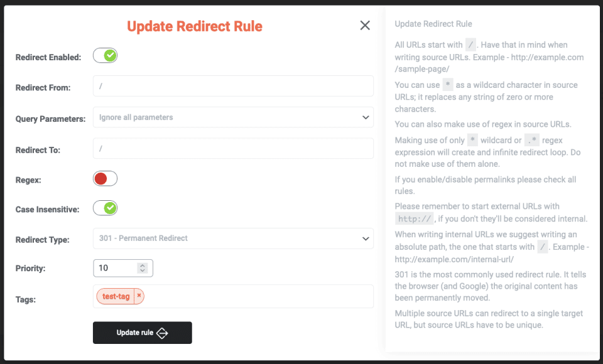Click the Redirect Type dropdown chevron icon
Screen dimensions: 603x364
366,238
